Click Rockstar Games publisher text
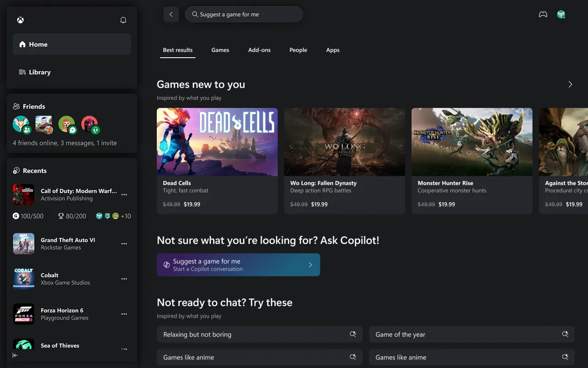This screenshot has width=588, height=368. (x=61, y=247)
